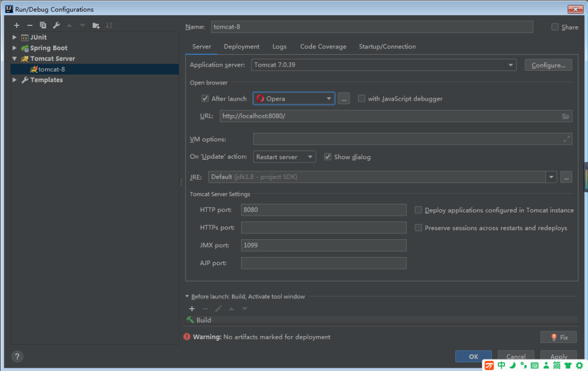This screenshot has height=371, width=588.
Task: Remove configuration with minus icon
Action: coord(30,25)
